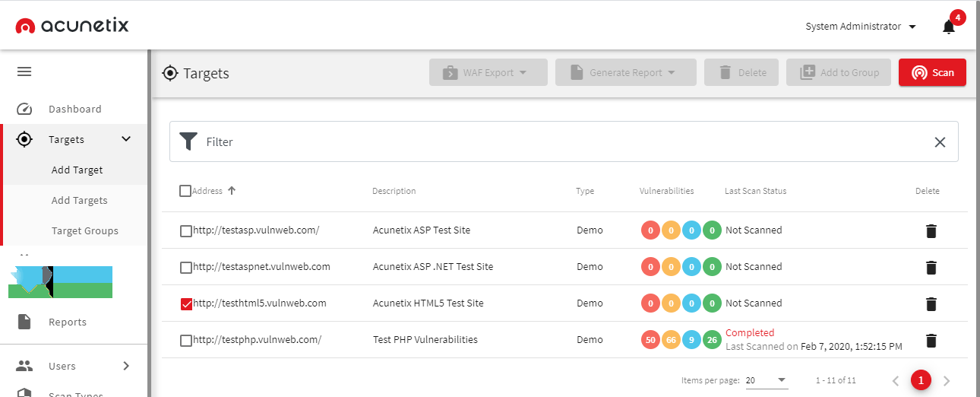Open Scan Types in sidebar
Image resolution: width=980 pixels, height=397 pixels.
click(x=76, y=393)
